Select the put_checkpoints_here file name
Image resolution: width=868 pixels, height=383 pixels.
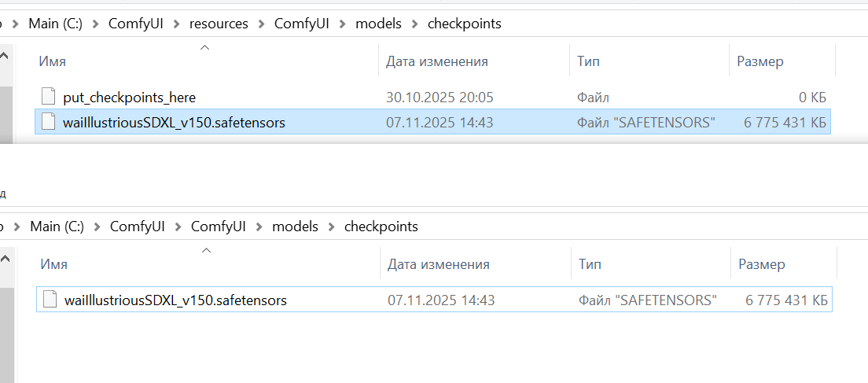[x=129, y=98]
